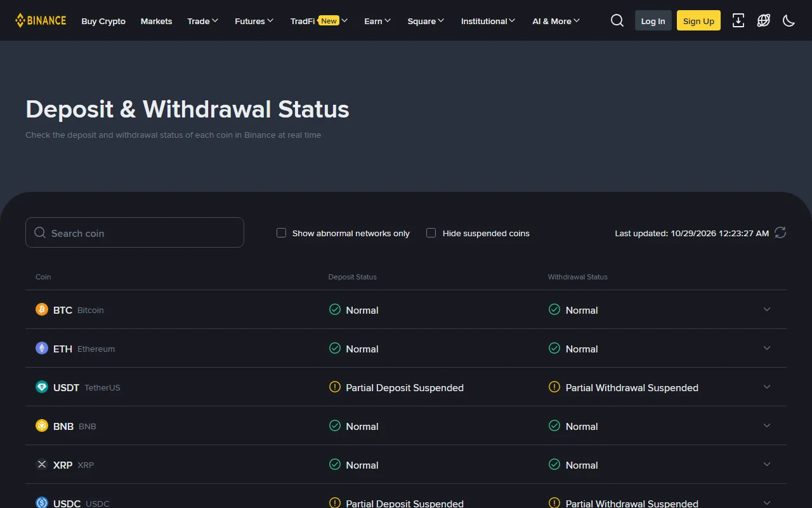Screen dimensions: 812x508
Task: Check Hide suspended coins
Action: pyautogui.click(x=431, y=233)
